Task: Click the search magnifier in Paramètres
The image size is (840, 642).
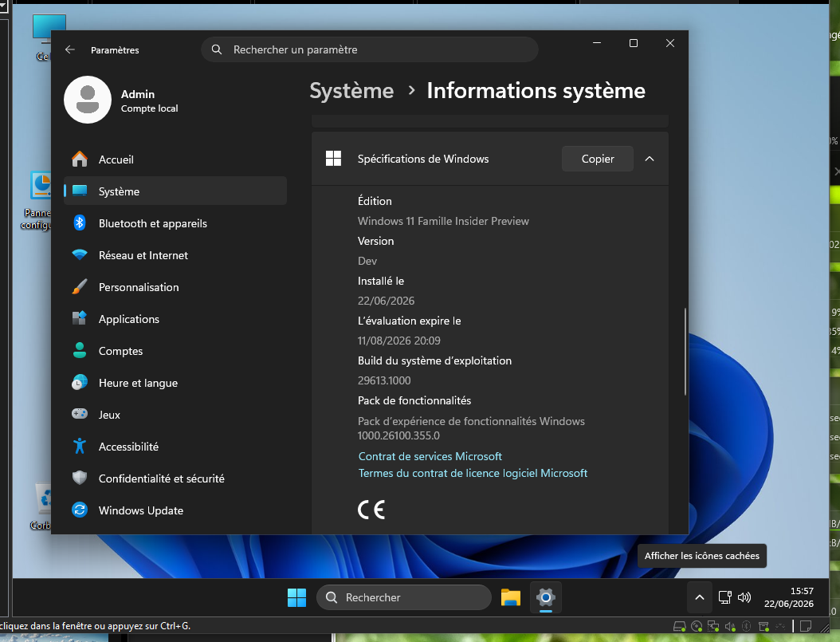Action: [217, 49]
